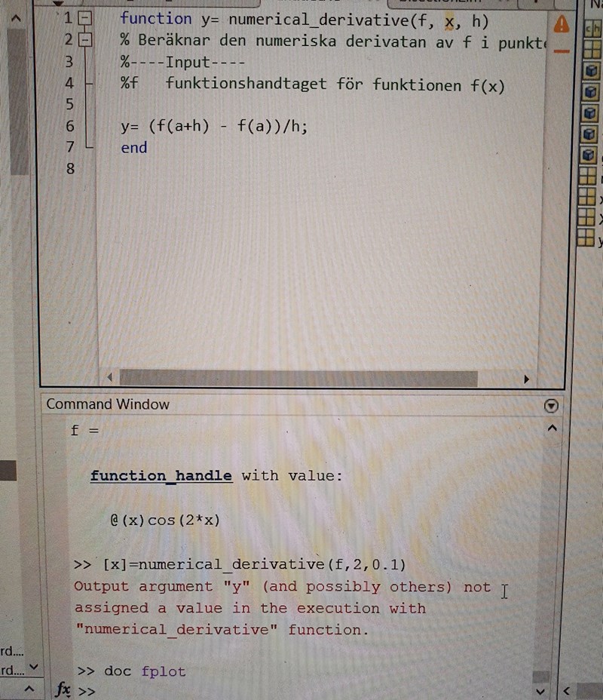Collapse the function code fold on line 1
Screen dimensions: 603x700
[87, 19]
